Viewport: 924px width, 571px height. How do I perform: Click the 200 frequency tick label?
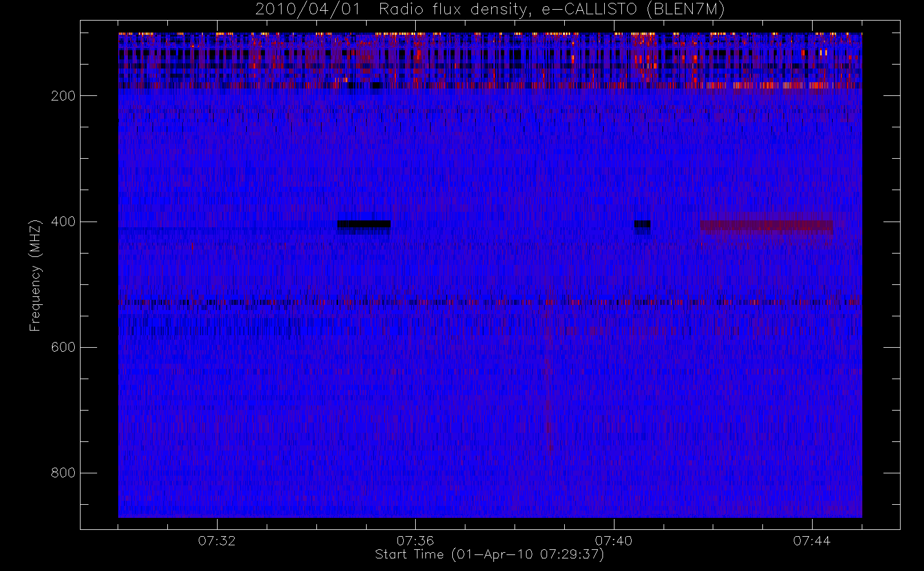coord(63,96)
